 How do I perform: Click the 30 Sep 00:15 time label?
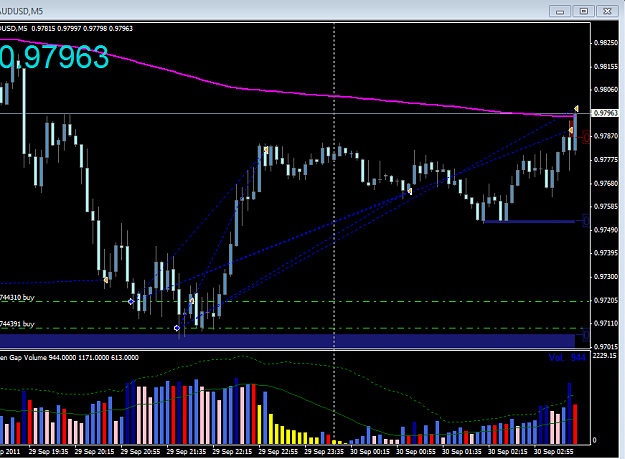click(370, 452)
